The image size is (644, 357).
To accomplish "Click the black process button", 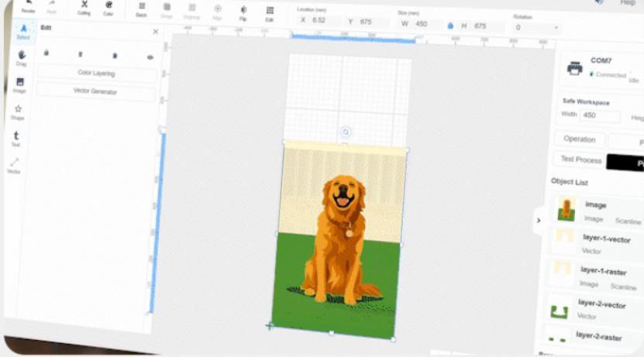I will (x=626, y=163).
